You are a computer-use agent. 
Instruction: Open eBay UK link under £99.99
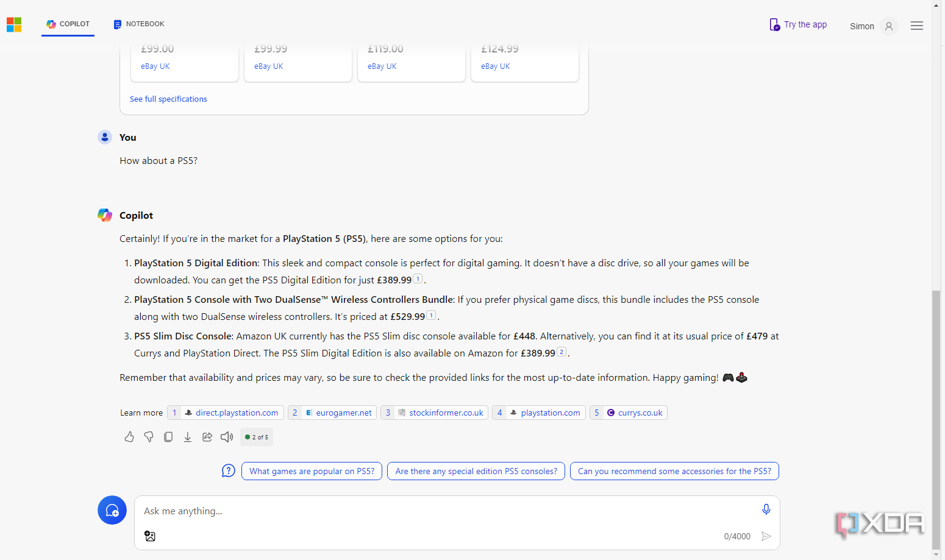[x=269, y=66]
